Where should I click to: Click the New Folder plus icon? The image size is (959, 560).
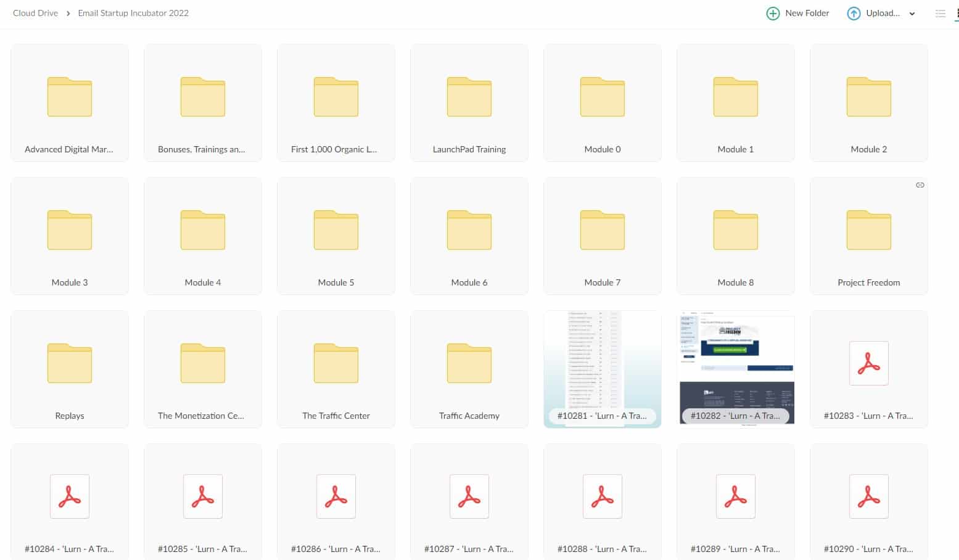[x=772, y=14]
